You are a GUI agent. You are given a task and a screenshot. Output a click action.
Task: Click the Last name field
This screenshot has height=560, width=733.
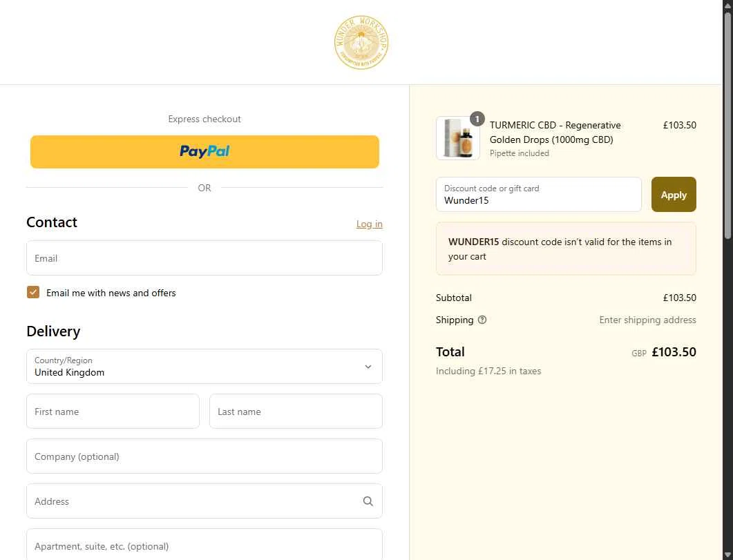[x=296, y=411]
